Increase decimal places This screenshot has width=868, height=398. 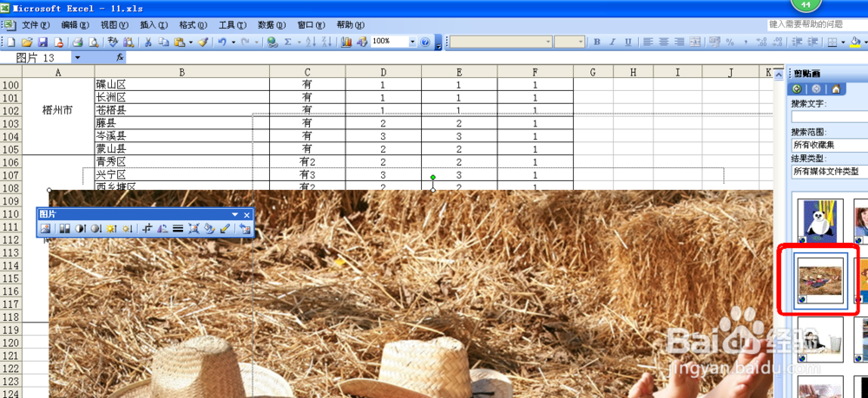pos(761,42)
